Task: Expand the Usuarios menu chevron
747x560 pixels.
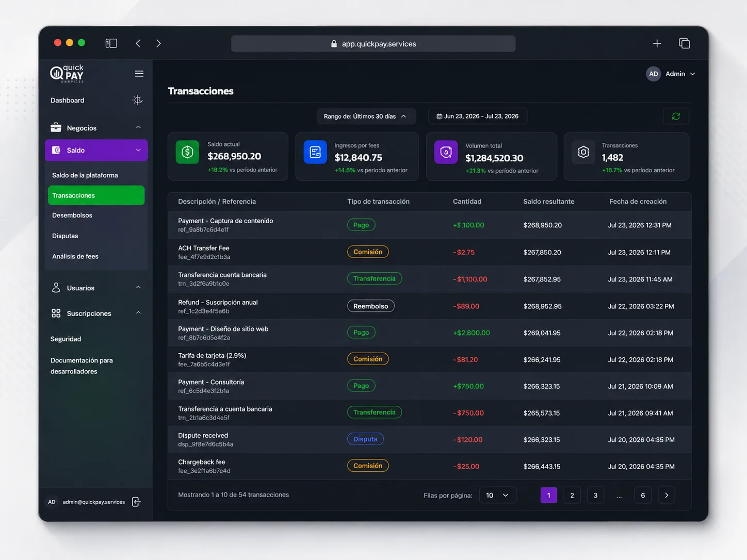Action: pyautogui.click(x=138, y=287)
